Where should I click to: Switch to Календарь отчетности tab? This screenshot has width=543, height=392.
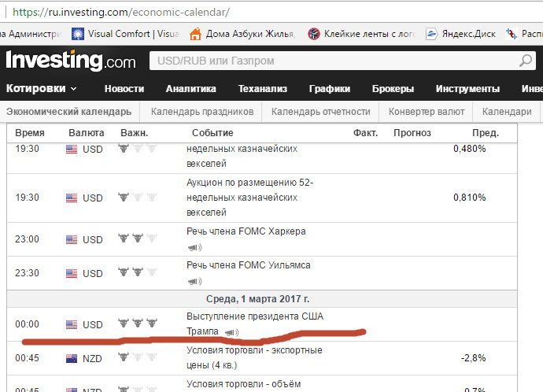320,112
